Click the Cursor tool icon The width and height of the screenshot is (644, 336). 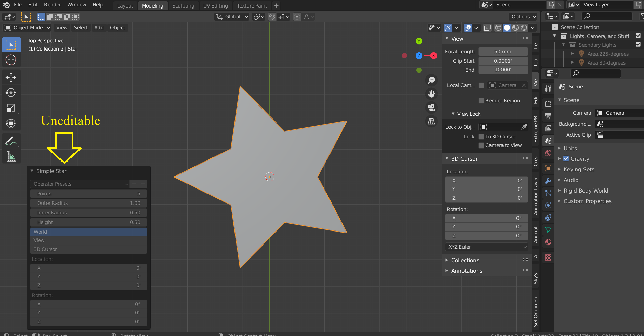pos(11,60)
